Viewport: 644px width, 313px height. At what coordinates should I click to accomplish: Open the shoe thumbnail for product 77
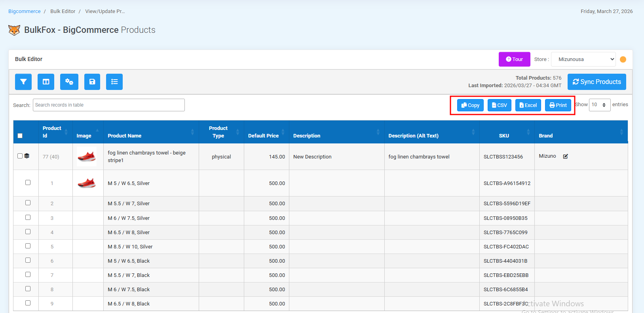[x=87, y=156]
